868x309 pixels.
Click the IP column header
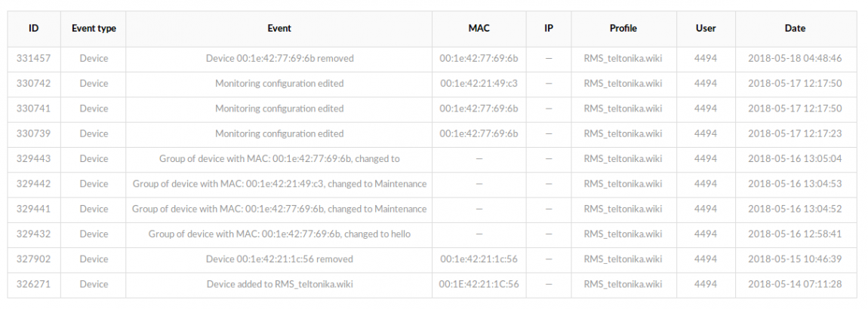tap(549, 29)
